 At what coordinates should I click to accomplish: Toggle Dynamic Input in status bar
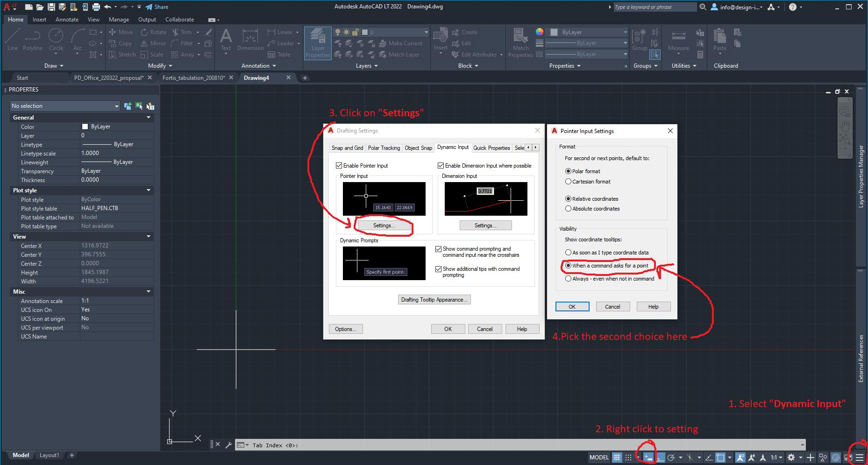(648, 458)
